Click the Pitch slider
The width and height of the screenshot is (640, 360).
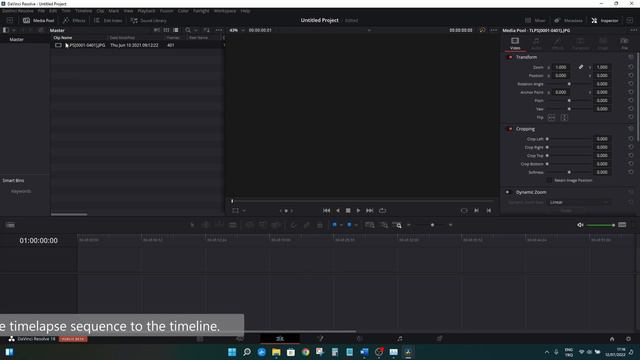pos(569,100)
